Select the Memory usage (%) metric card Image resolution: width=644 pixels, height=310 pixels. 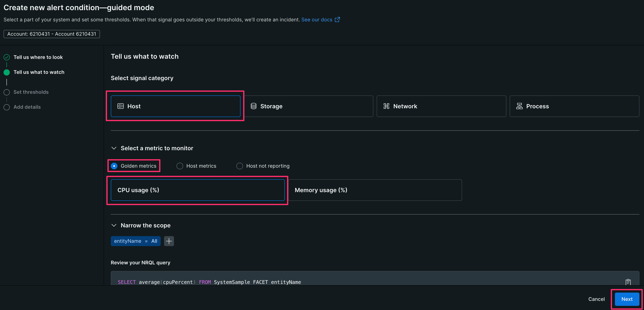(375, 190)
